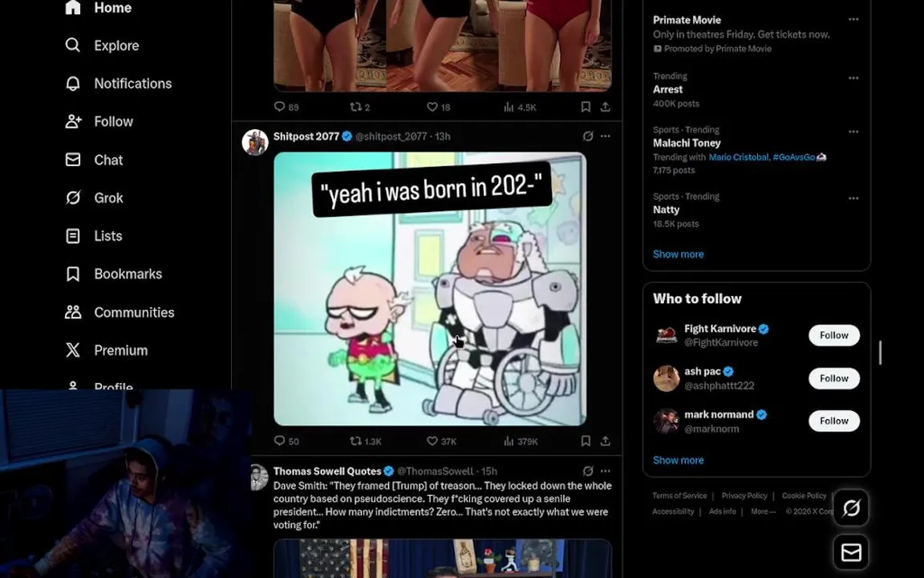Open the floating messages envelope button

tap(851, 552)
